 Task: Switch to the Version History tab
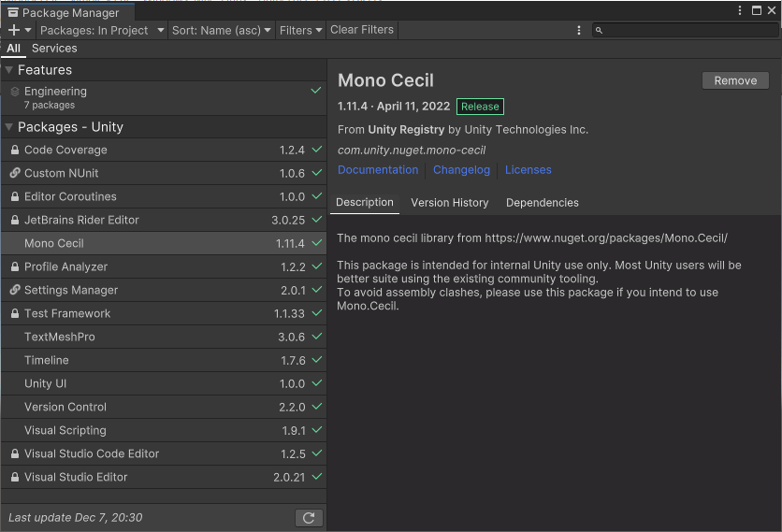[449, 203]
